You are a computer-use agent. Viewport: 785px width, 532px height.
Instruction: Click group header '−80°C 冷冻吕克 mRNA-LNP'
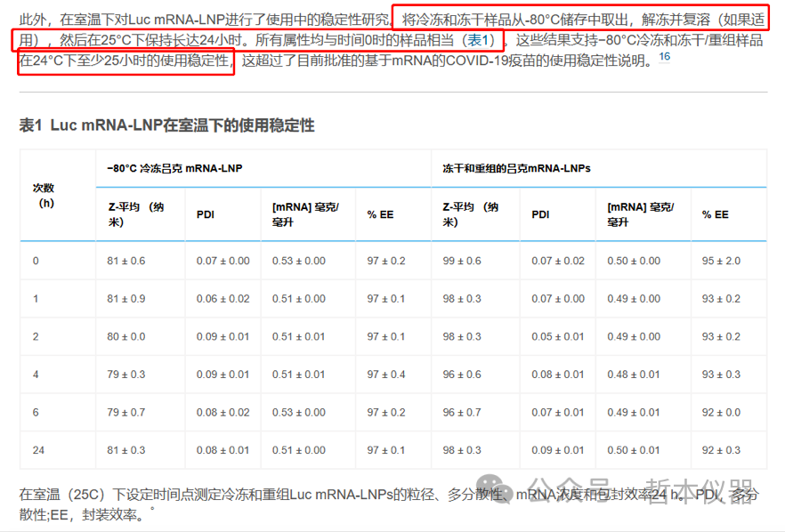pyautogui.click(x=174, y=169)
